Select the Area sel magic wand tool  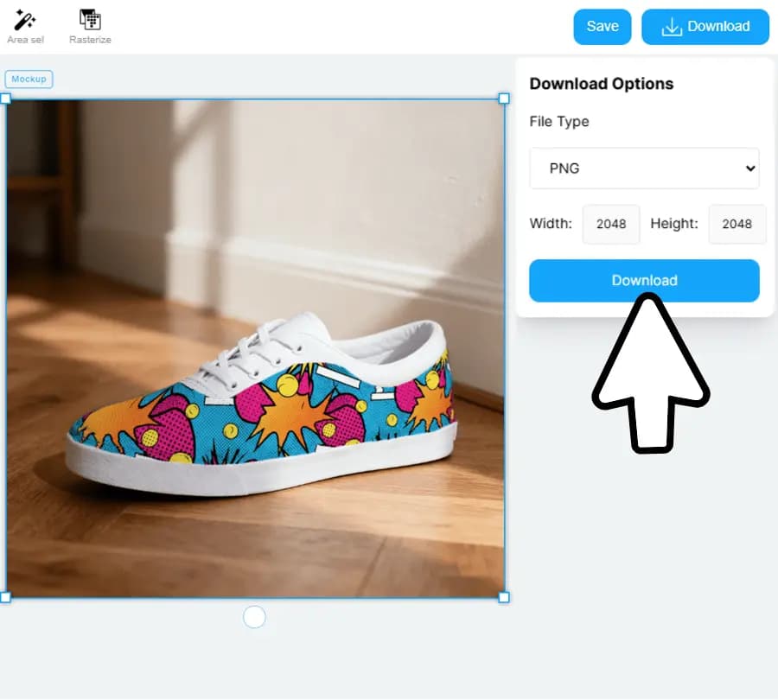click(x=25, y=21)
